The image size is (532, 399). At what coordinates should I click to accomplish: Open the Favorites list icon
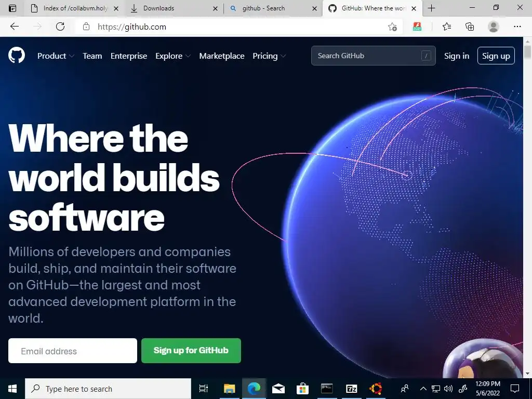point(447,26)
